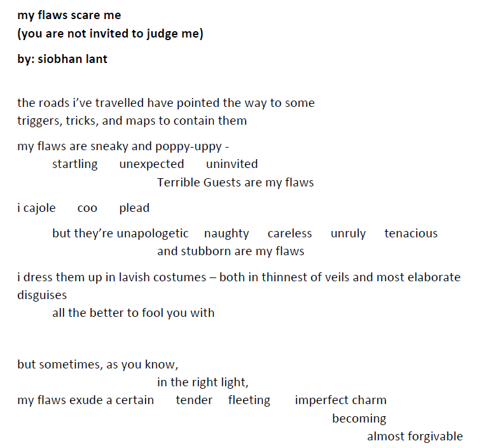Screen dimensions: 493x448
Task: Click the word 'disguises'
Action: pyautogui.click(x=42, y=295)
